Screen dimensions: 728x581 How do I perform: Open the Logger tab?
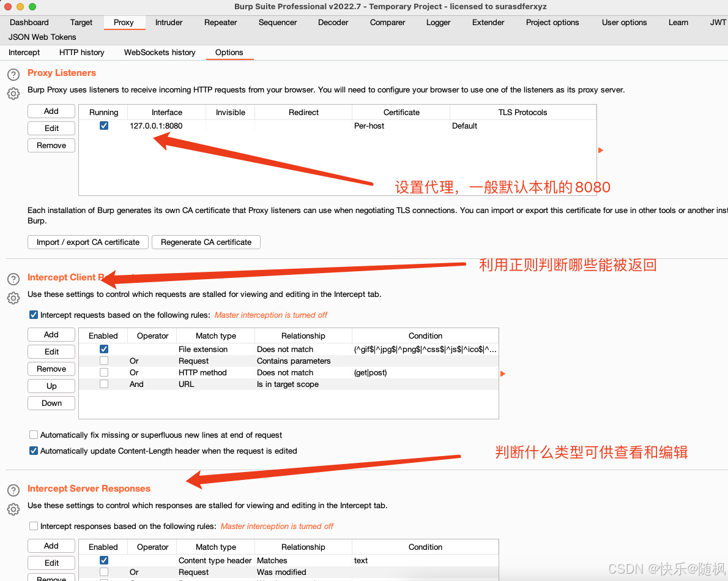coord(438,22)
